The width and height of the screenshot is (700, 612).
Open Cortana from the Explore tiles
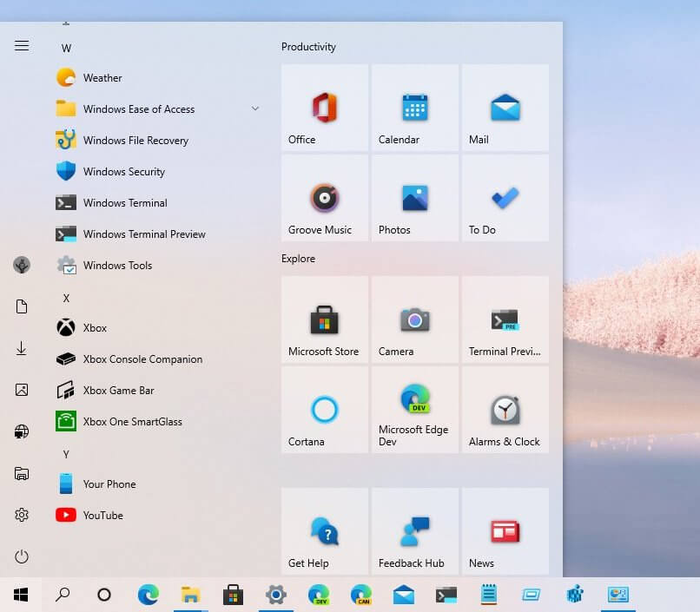pos(324,410)
